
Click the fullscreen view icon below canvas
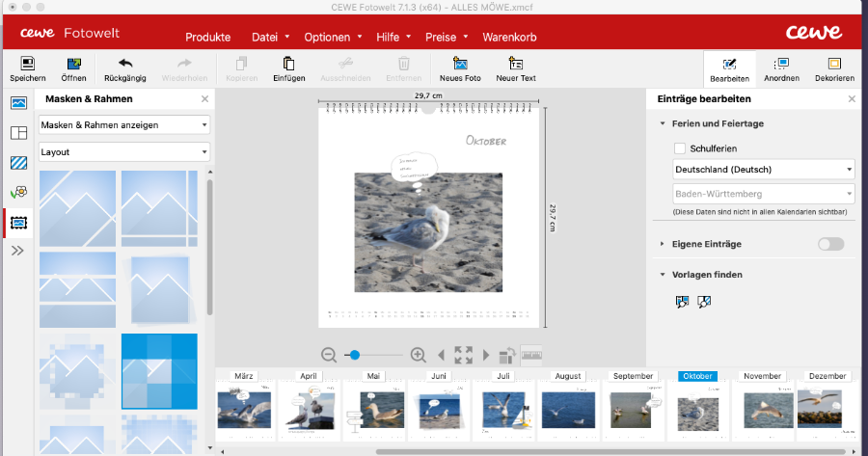click(x=463, y=355)
